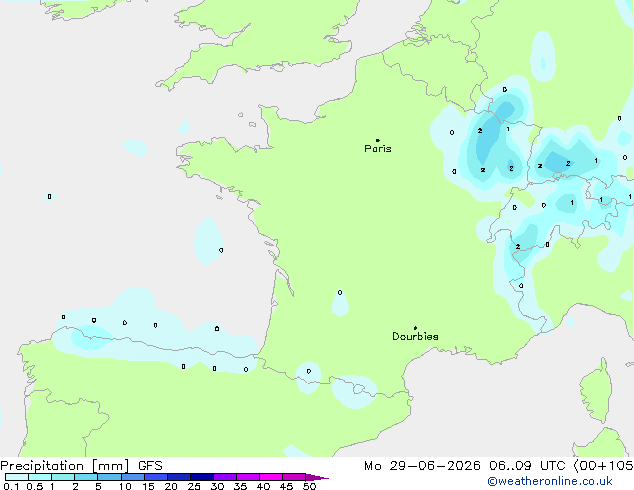Click the '0.1' legend value
The width and height of the screenshot is (634, 490).
11,486
